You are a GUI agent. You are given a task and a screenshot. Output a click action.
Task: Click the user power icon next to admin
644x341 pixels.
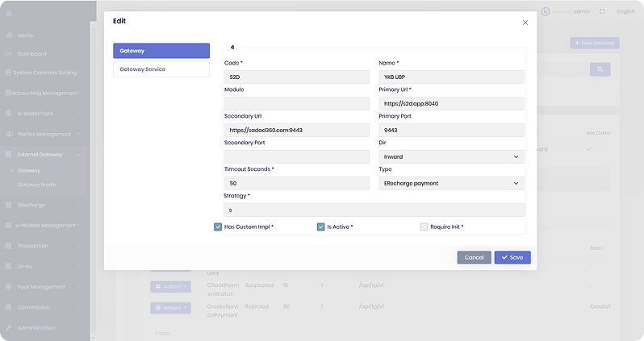[x=546, y=11]
